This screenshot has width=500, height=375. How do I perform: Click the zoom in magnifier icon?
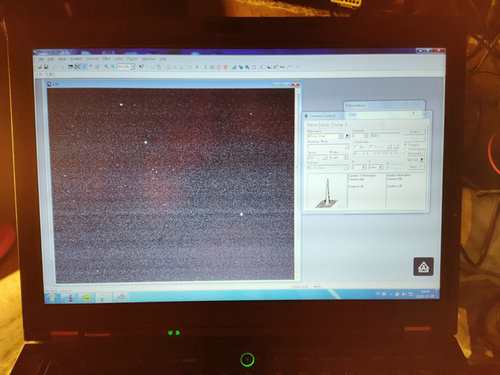pos(106,67)
